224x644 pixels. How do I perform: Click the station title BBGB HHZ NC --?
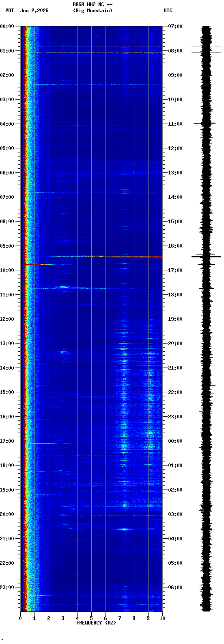click(93, 4)
